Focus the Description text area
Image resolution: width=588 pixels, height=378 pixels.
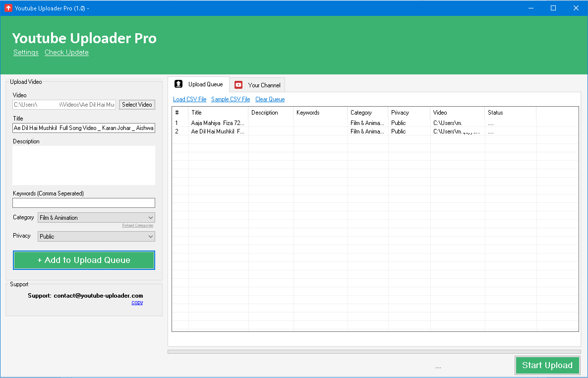84,165
